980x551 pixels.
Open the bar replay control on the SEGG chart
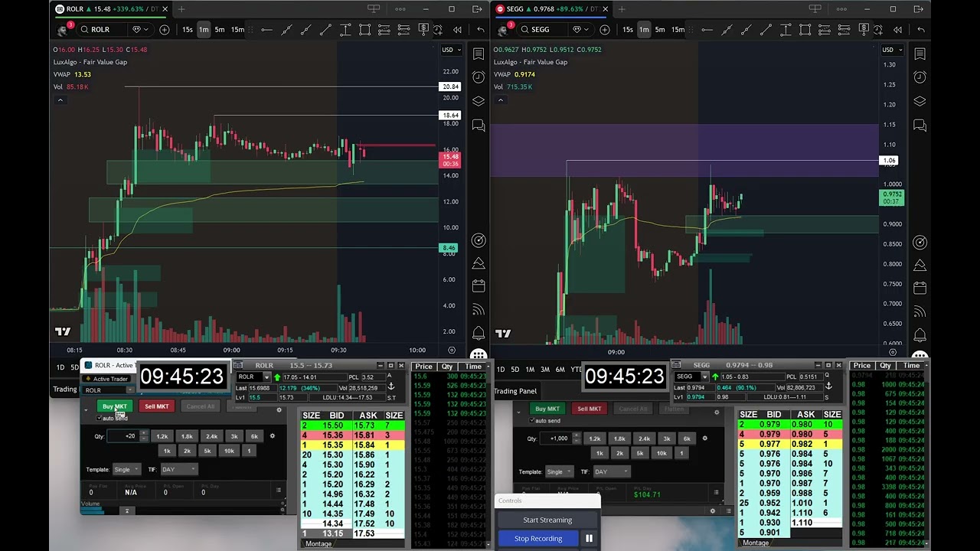[897, 29]
